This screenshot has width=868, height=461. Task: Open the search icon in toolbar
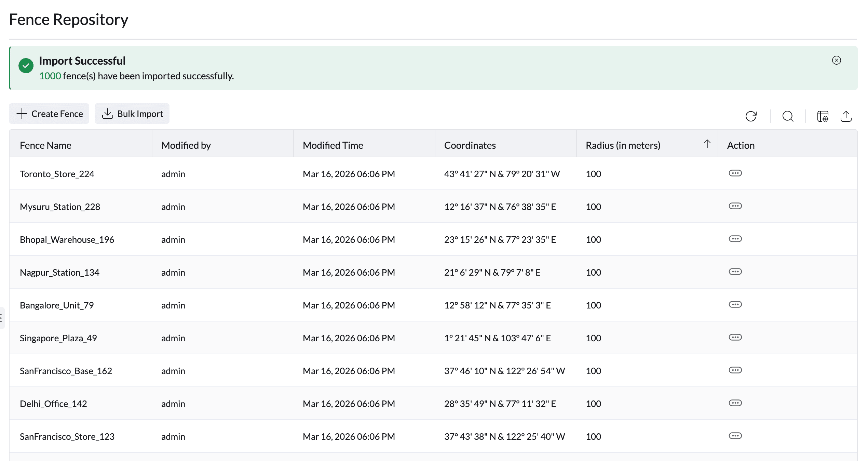(788, 116)
